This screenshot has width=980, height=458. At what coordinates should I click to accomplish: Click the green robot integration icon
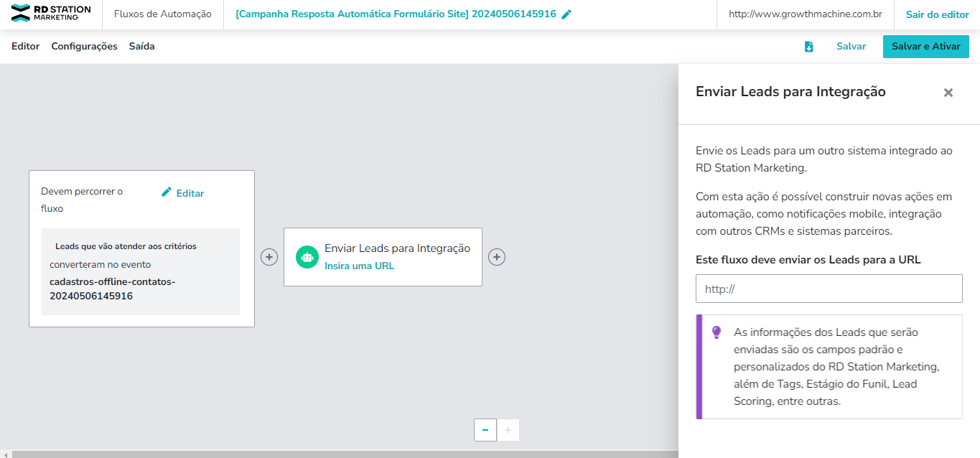(307, 257)
